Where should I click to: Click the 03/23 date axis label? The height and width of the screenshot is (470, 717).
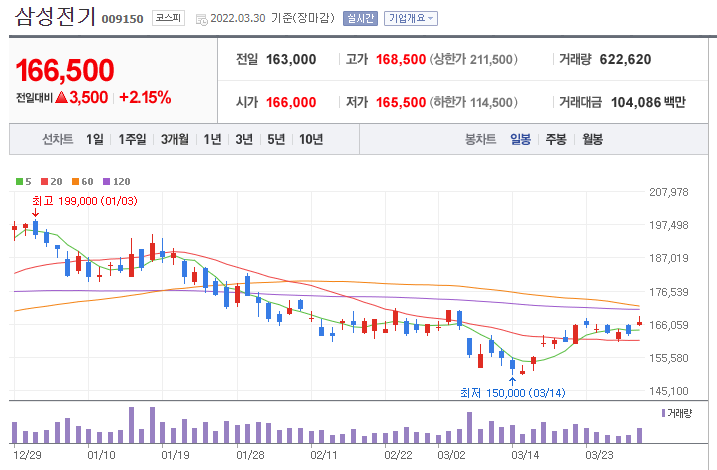pyautogui.click(x=599, y=455)
